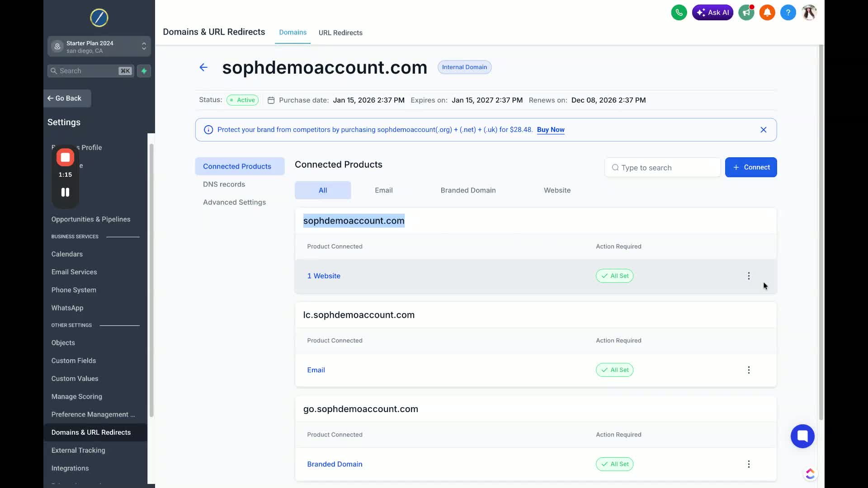Open the Email row three-dot menu
The width and height of the screenshot is (868, 488).
pyautogui.click(x=749, y=370)
